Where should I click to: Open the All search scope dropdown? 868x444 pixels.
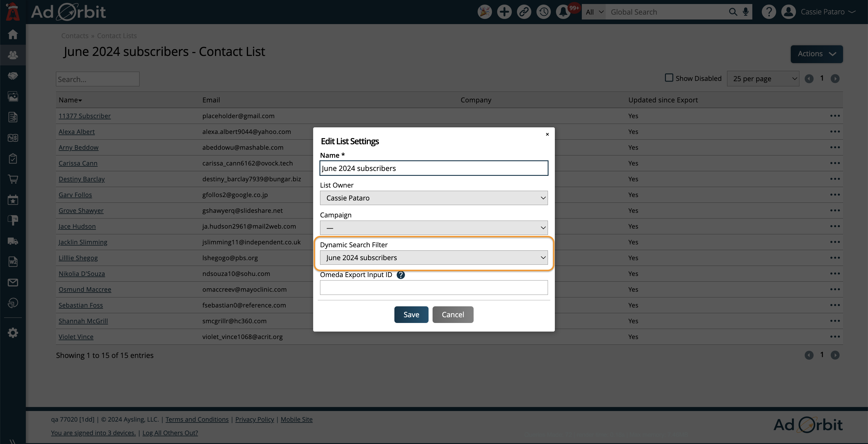(x=594, y=12)
